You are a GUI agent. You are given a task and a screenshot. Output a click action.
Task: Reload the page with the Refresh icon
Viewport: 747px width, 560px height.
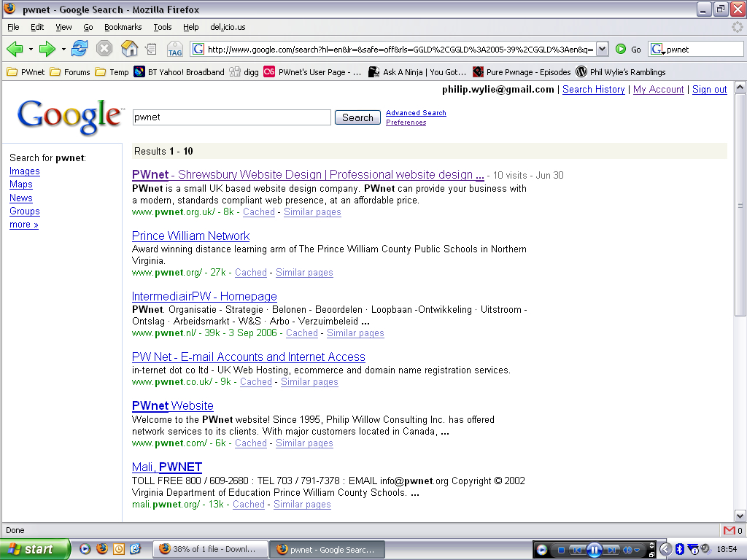[x=80, y=49]
